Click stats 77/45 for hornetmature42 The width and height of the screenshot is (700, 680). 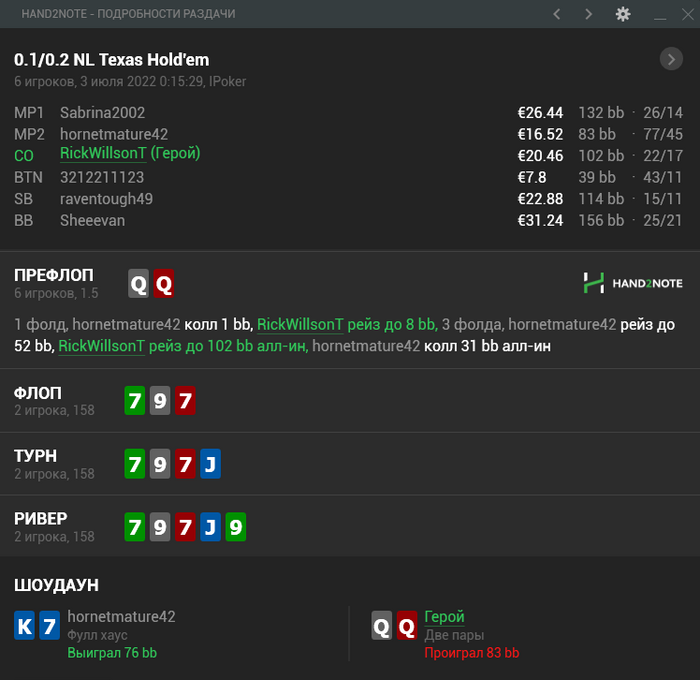click(x=663, y=134)
